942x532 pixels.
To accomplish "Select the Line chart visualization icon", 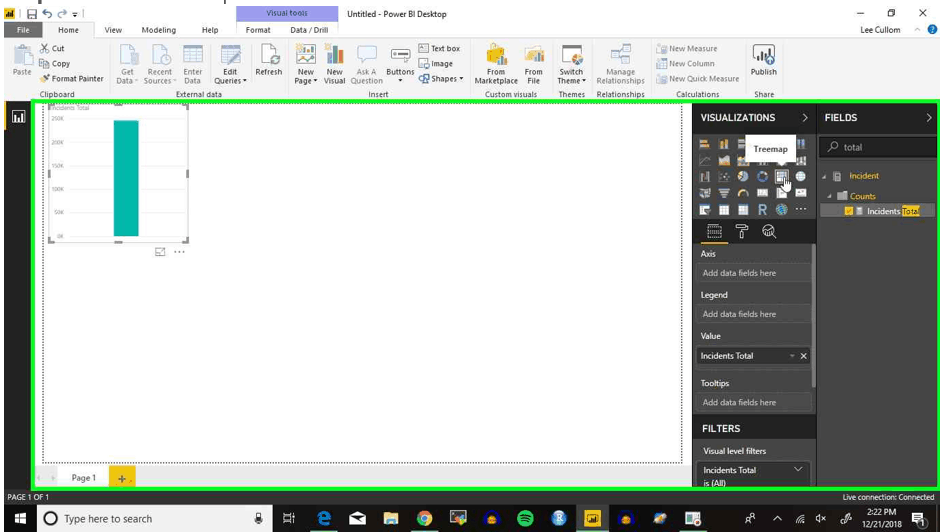I will 705,160.
